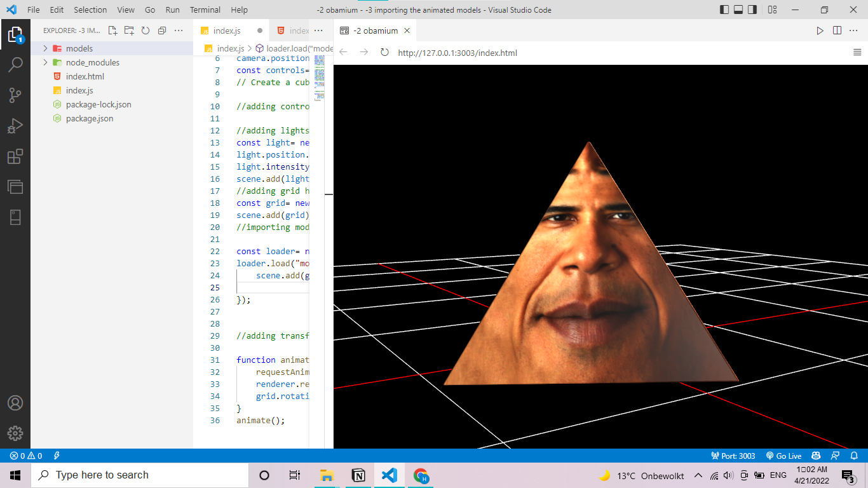Screen dimensions: 868x488
Task: Open the File menu
Action: click(x=34, y=10)
